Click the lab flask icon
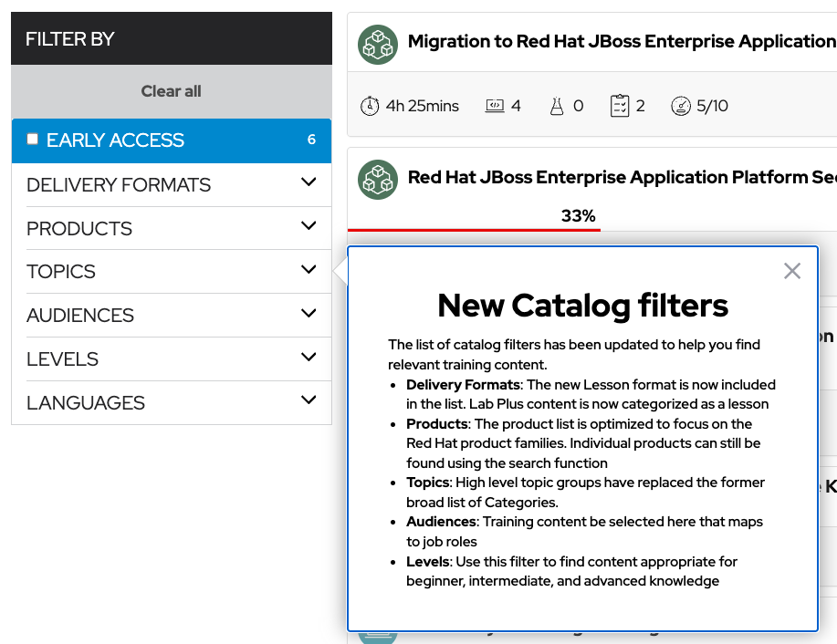 click(557, 106)
